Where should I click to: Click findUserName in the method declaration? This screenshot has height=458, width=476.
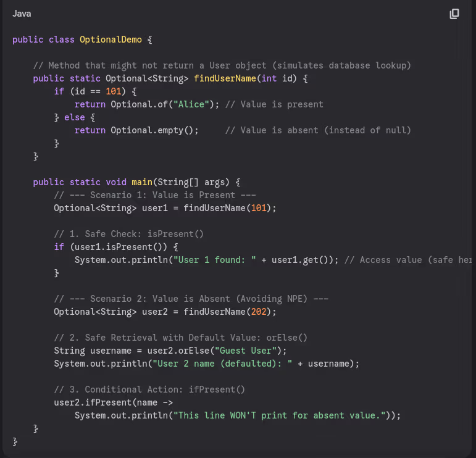click(225, 78)
